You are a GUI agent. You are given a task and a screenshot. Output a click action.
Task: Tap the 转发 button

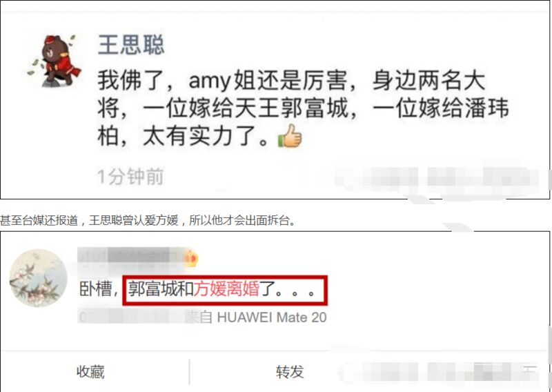coord(290,371)
